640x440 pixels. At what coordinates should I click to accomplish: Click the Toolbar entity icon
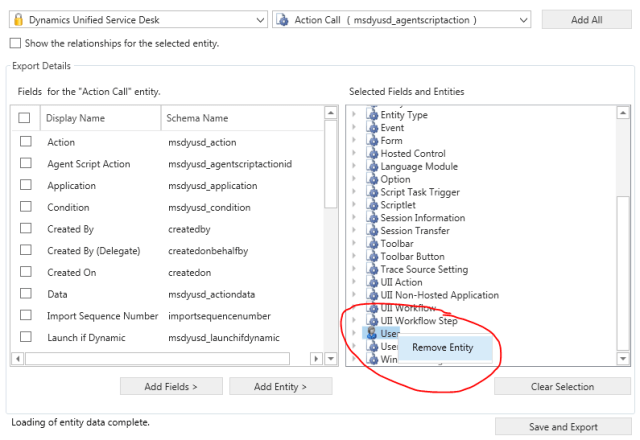pyautogui.click(x=372, y=244)
